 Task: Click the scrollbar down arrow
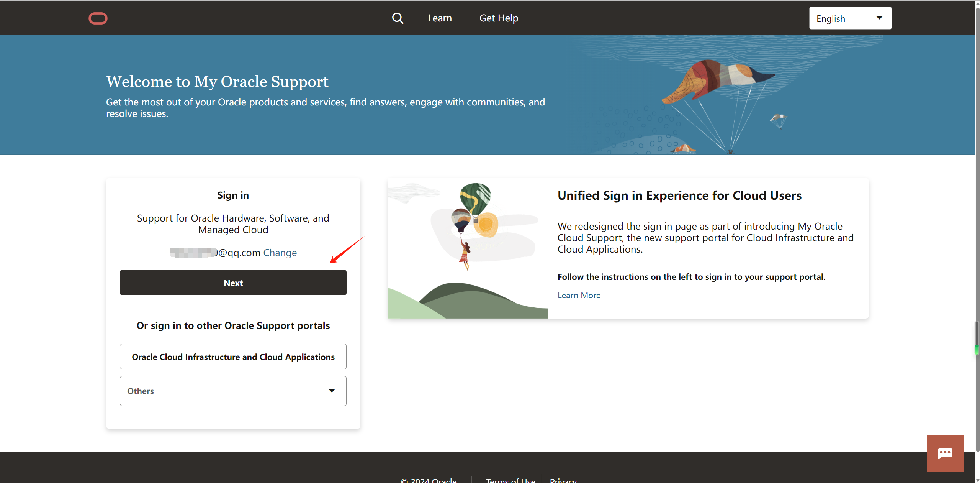977,480
